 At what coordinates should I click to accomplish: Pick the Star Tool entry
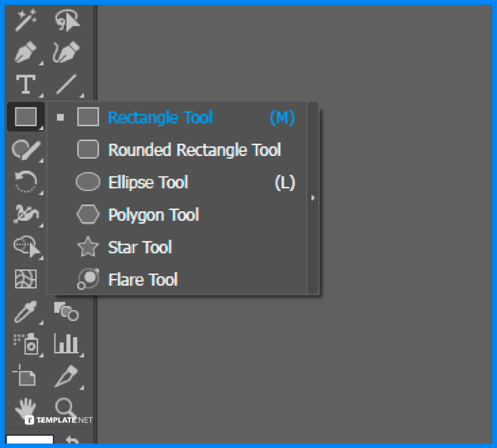coord(139,247)
